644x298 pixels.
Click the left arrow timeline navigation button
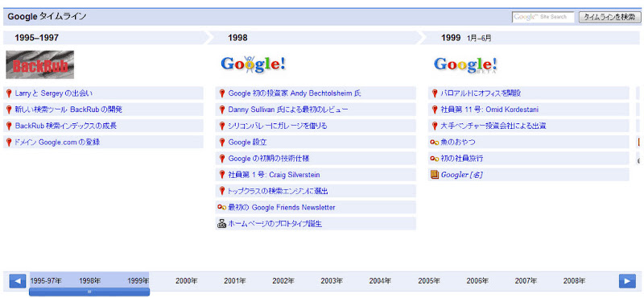17,281
